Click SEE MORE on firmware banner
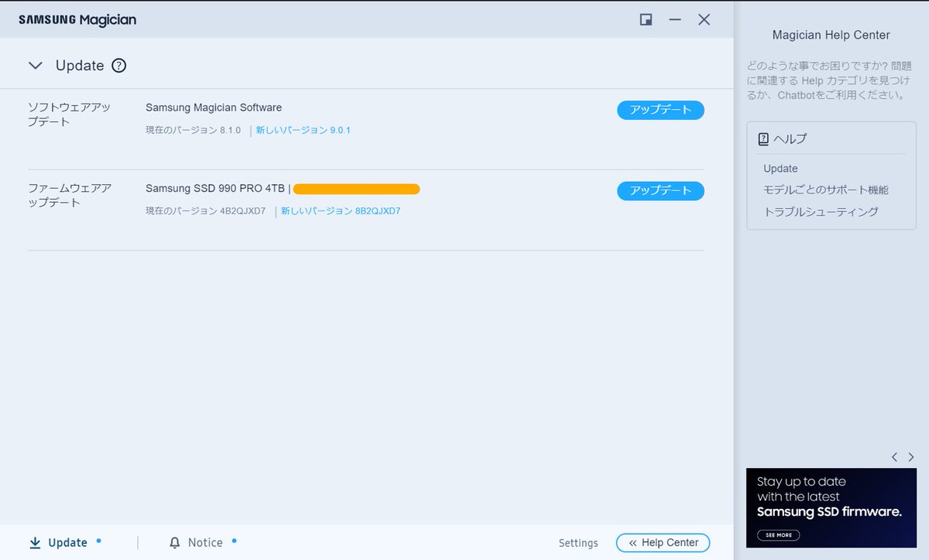Image resolution: width=929 pixels, height=560 pixels. tap(779, 535)
